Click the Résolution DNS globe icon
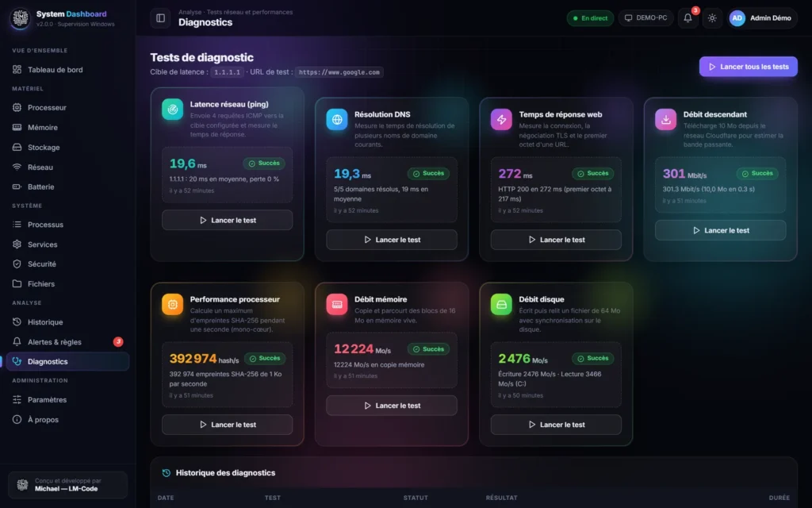812x508 pixels. tap(336, 120)
